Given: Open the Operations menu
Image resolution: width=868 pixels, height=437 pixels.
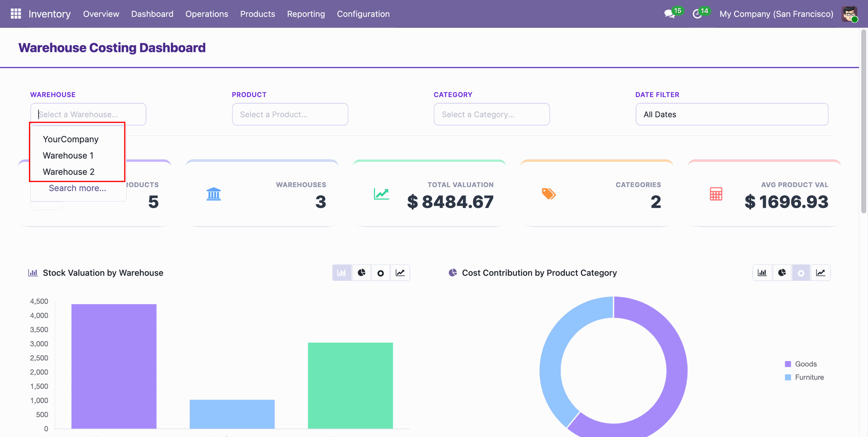Looking at the screenshot, I should pyautogui.click(x=207, y=14).
